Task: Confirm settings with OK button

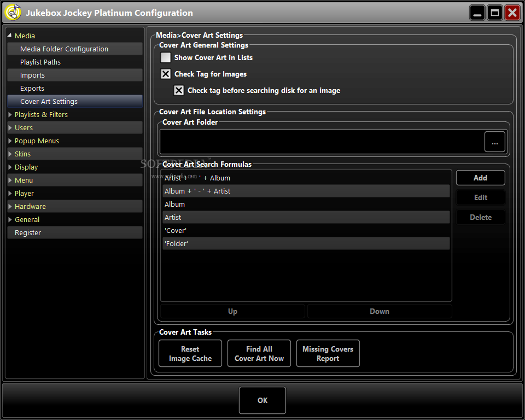Action: [262, 400]
